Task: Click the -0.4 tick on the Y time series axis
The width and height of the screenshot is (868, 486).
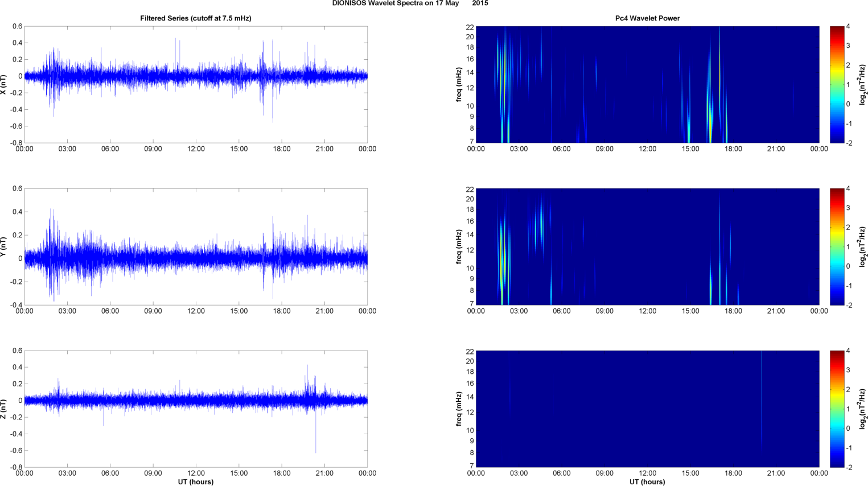Action: tap(16, 305)
